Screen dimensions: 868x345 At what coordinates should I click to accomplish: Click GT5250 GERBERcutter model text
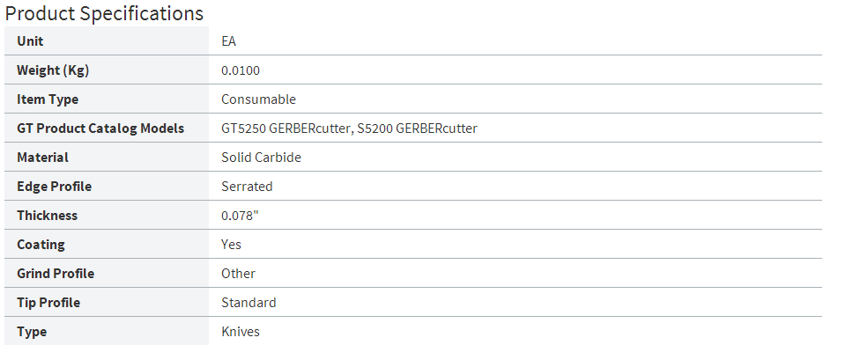click(x=286, y=128)
